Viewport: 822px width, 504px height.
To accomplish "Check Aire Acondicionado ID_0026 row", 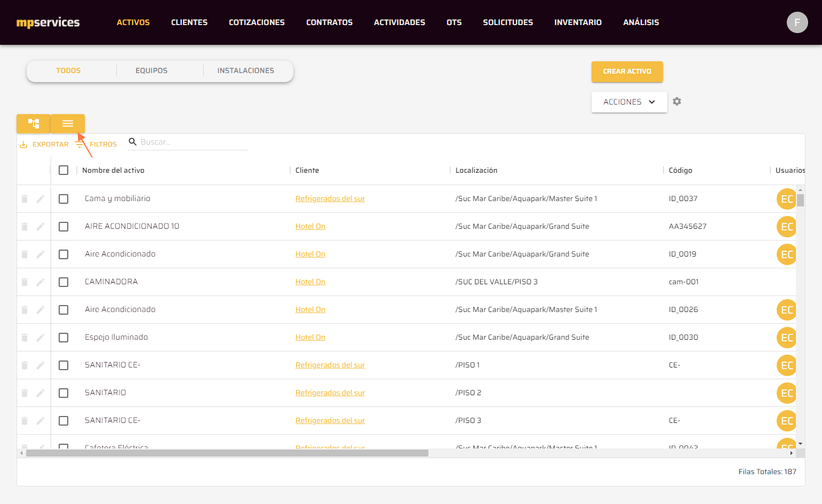I will pyautogui.click(x=63, y=310).
